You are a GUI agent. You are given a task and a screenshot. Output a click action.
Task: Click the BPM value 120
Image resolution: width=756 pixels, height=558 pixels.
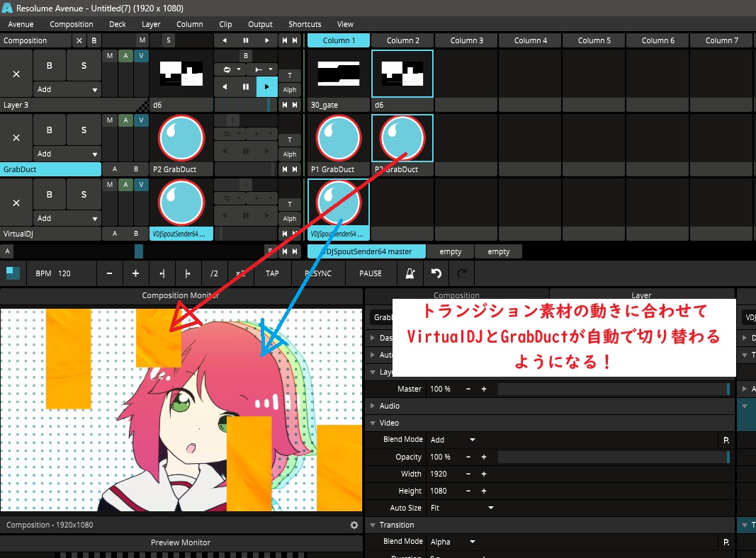64,273
